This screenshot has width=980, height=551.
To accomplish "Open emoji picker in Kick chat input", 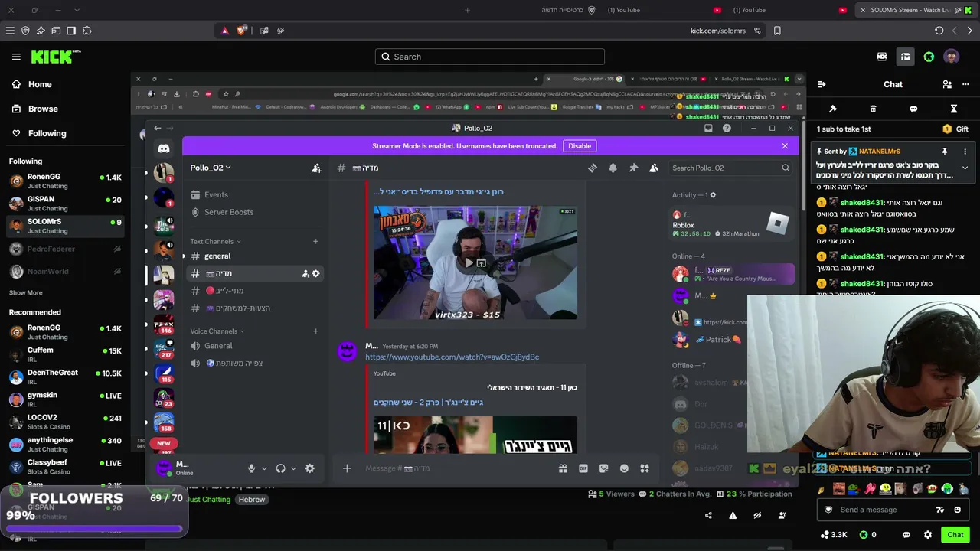I will point(957,510).
